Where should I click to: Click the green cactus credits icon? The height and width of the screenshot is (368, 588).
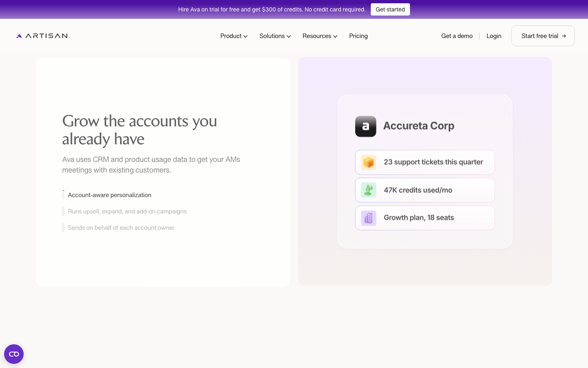pyautogui.click(x=368, y=190)
